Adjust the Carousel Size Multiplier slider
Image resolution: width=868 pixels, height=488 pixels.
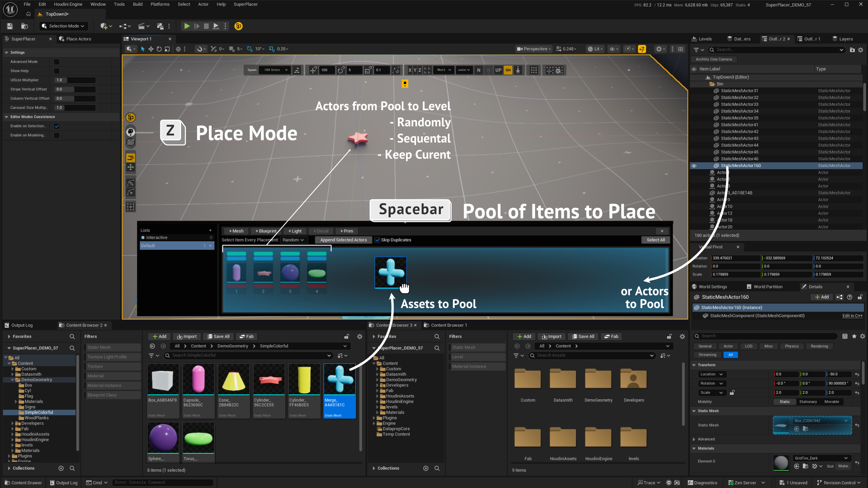[75, 108]
